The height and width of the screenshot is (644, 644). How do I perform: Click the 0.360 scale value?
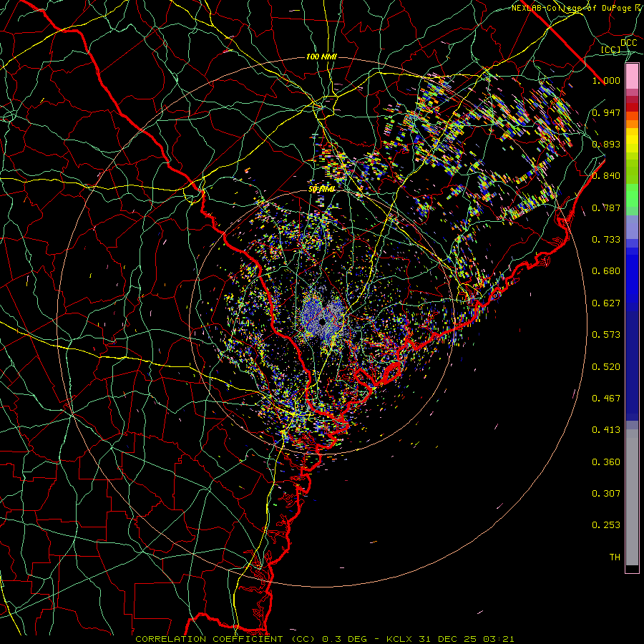click(x=606, y=462)
